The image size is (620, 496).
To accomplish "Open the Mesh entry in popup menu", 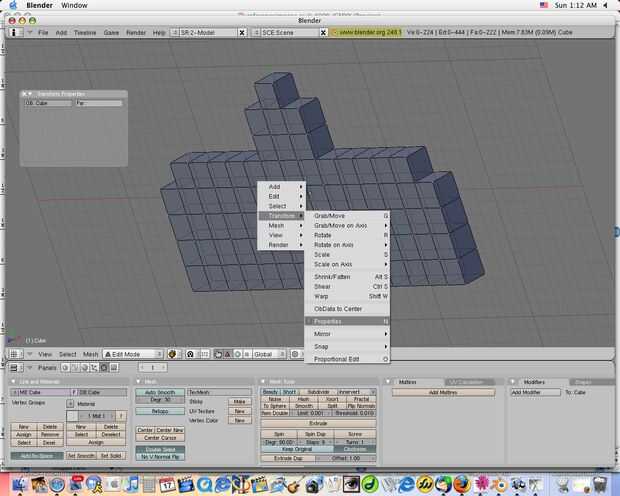I will tap(281, 225).
